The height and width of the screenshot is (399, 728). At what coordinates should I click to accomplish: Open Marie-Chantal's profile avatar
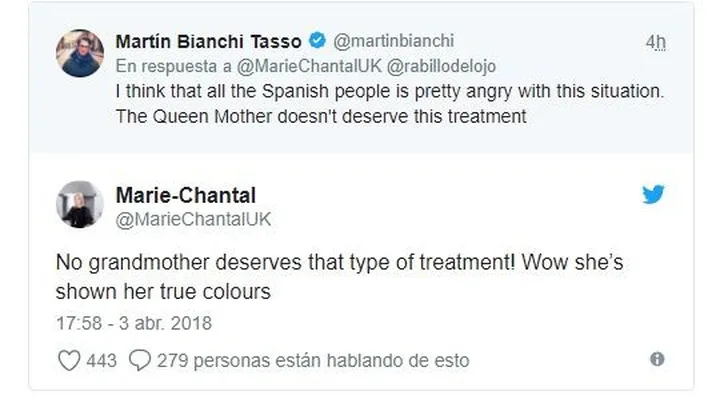click(x=80, y=204)
